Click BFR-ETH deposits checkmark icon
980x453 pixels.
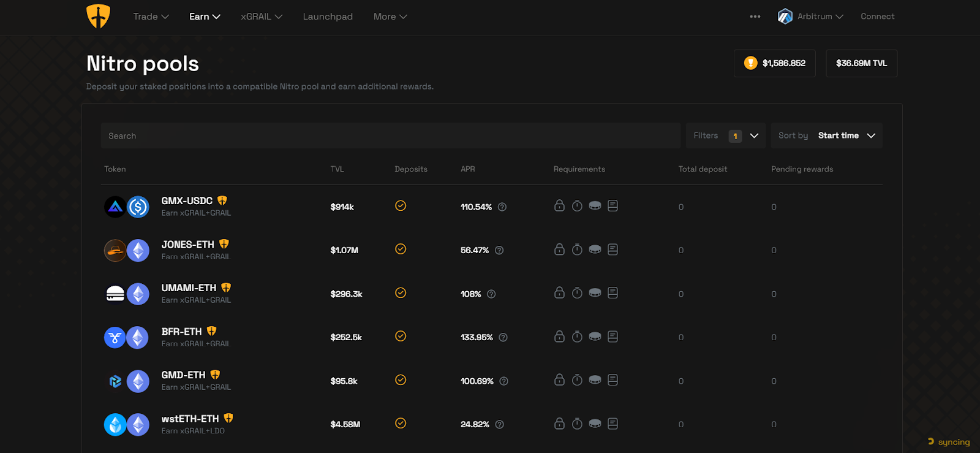coord(401,336)
